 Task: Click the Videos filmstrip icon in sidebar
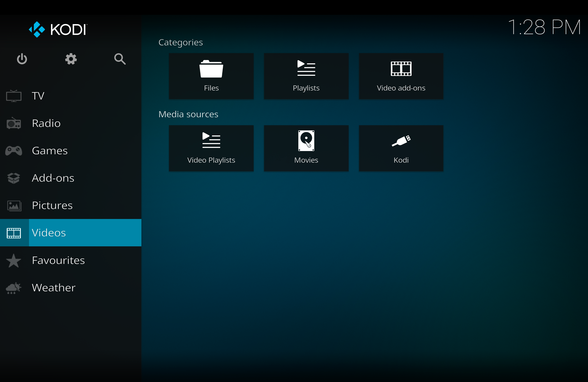[14, 233]
